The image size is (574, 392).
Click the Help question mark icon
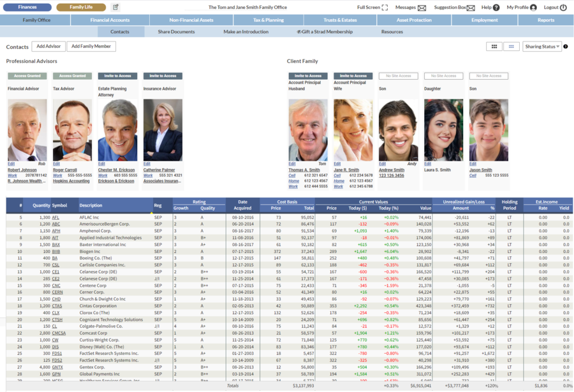[496, 8]
